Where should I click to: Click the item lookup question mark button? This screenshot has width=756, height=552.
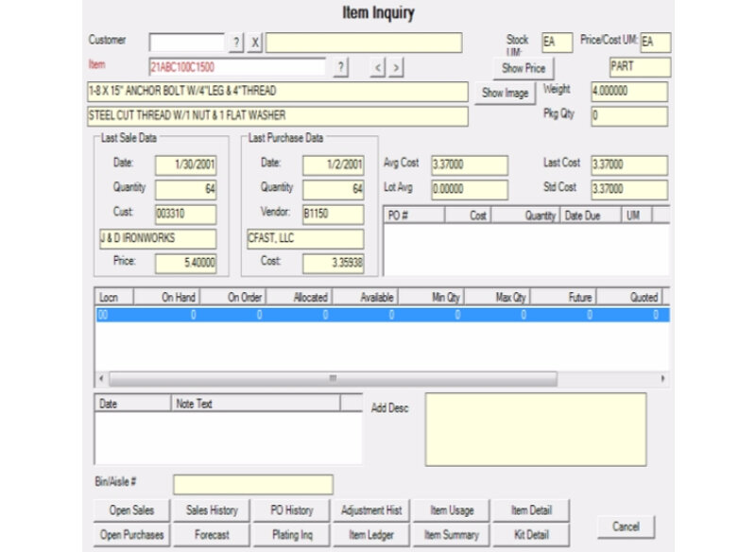click(x=341, y=67)
